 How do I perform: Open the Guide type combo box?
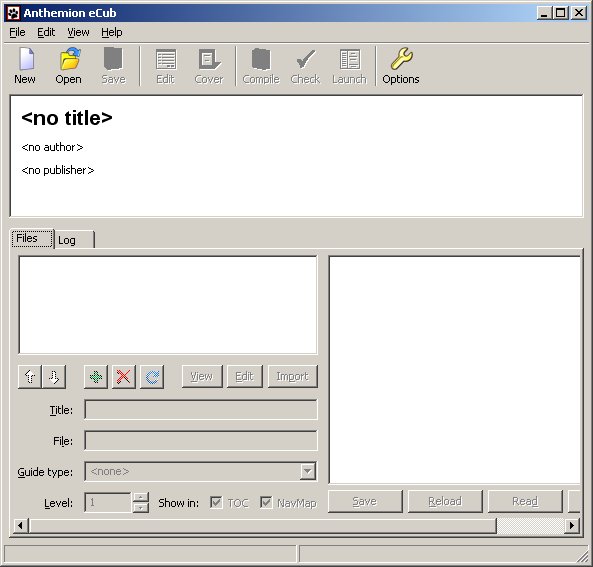click(201, 471)
